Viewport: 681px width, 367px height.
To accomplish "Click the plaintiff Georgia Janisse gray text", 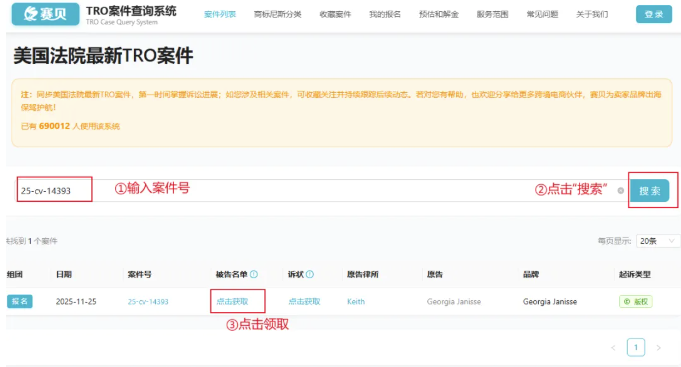I will click(x=454, y=301).
